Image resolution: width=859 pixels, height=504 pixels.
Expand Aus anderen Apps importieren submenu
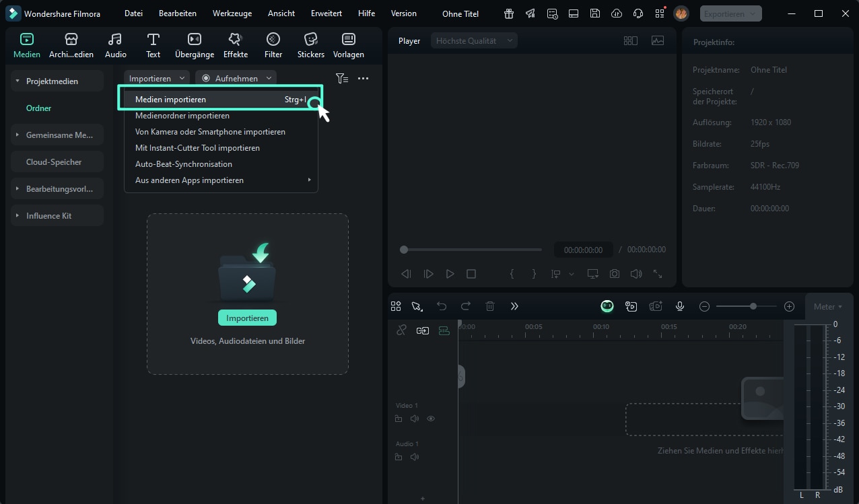[221, 180]
